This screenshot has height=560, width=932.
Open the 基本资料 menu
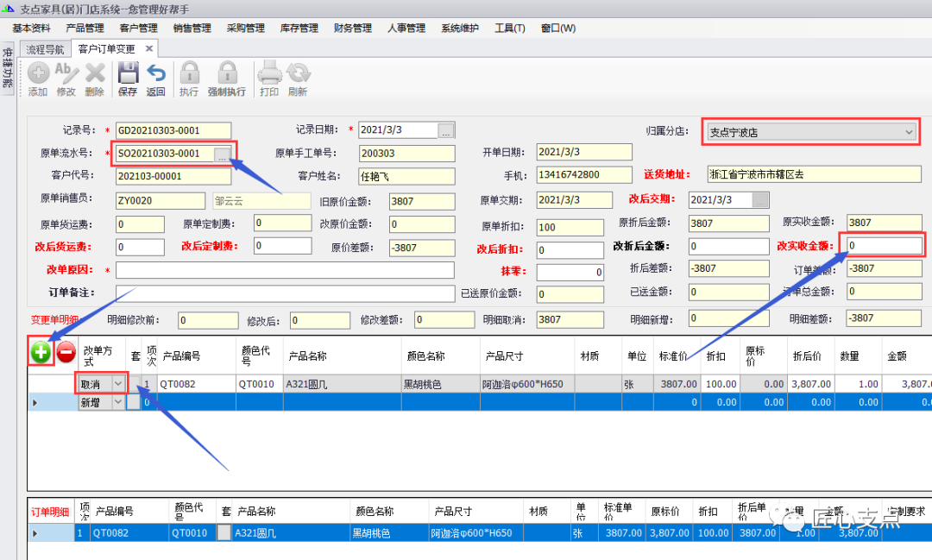point(32,28)
